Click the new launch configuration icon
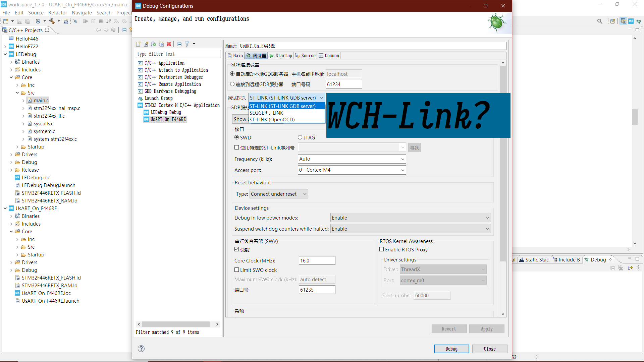The height and width of the screenshot is (362, 644). (138, 44)
